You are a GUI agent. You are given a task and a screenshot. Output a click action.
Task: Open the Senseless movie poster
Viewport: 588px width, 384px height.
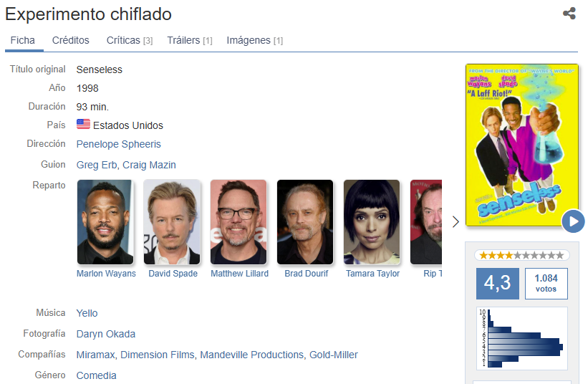click(x=521, y=145)
